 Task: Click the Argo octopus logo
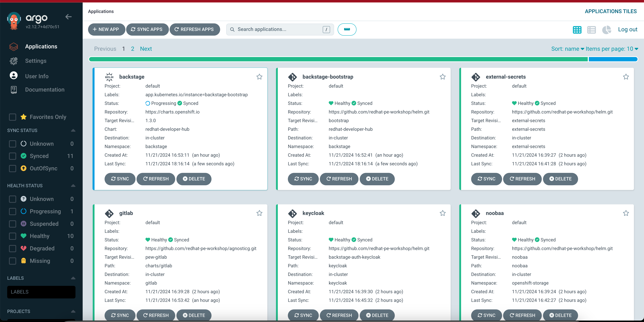(14, 21)
